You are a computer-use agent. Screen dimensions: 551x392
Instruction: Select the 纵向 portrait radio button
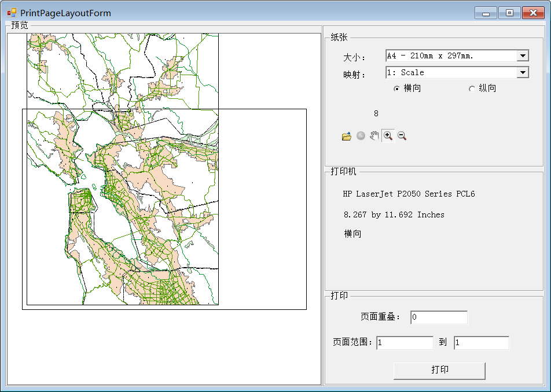pyautogui.click(x=472, y=88)
